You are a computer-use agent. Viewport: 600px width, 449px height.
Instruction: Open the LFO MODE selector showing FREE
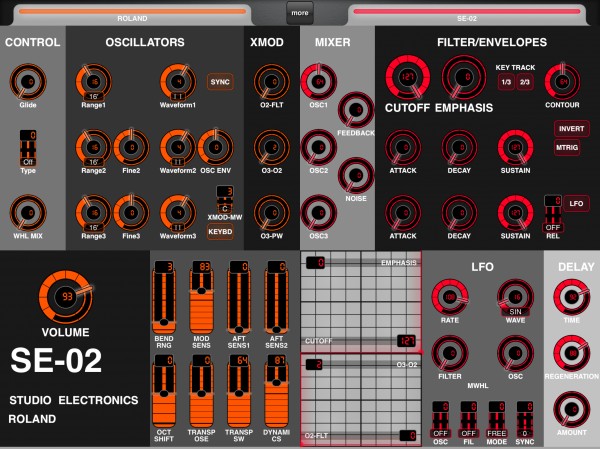497,420
